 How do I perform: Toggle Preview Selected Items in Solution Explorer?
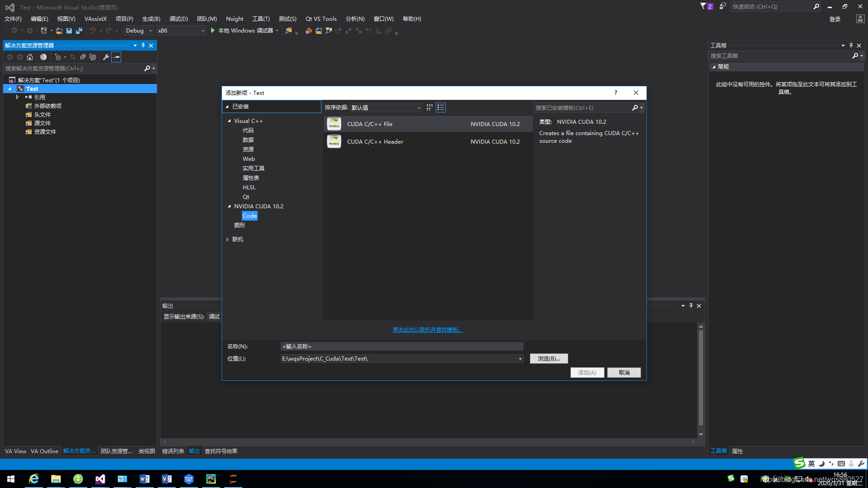[116, 57]
